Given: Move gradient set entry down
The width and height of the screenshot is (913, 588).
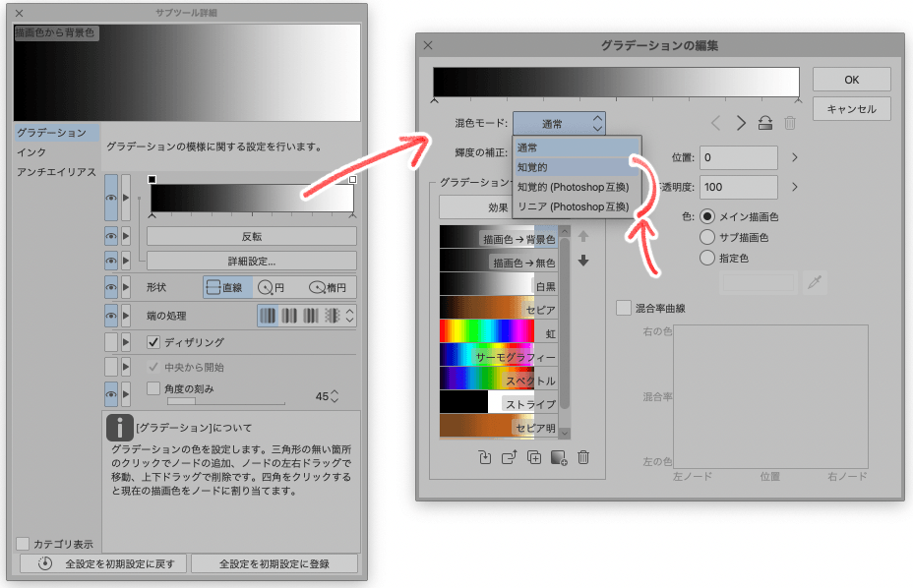Looking at the screenshot, I should coord(583,261).
